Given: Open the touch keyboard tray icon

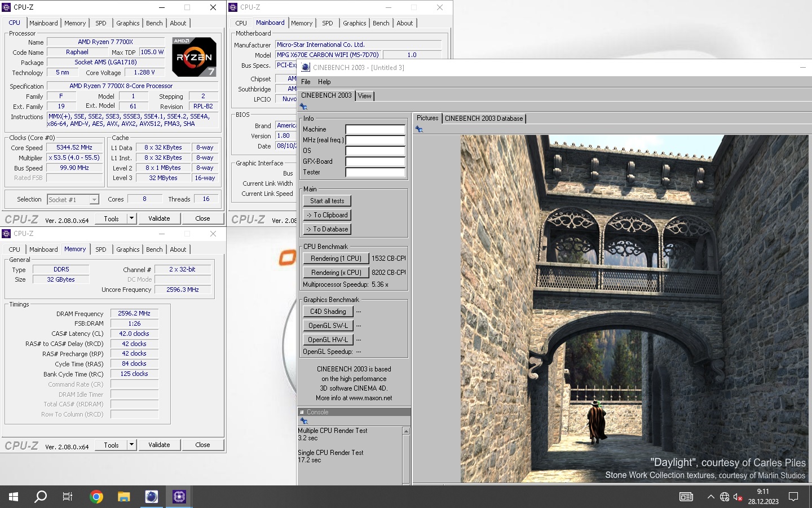Looking at the screenshot, I should pos(686,497).
